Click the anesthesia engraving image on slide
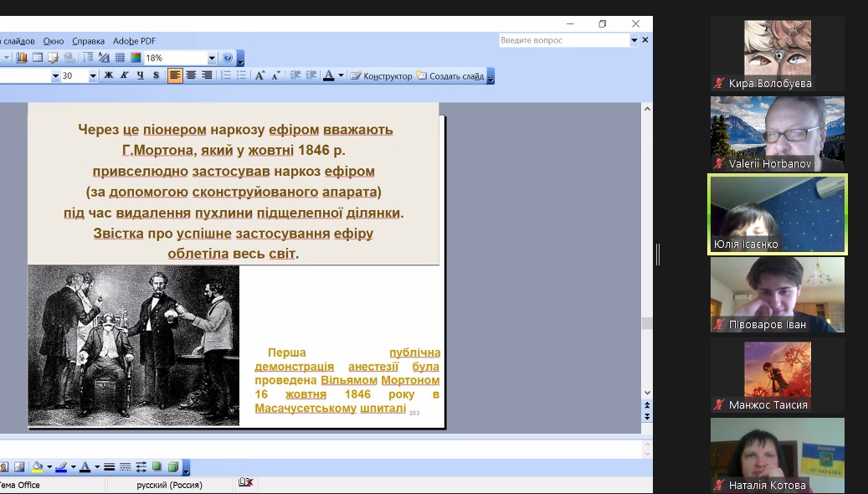 coord(133,346)
